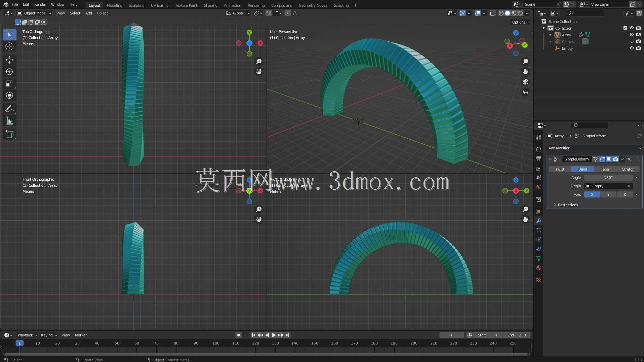This screenshot has width=644, height=362.
Task: Toggle SimpleDeform display in viewport
Action: coord(609,159)
